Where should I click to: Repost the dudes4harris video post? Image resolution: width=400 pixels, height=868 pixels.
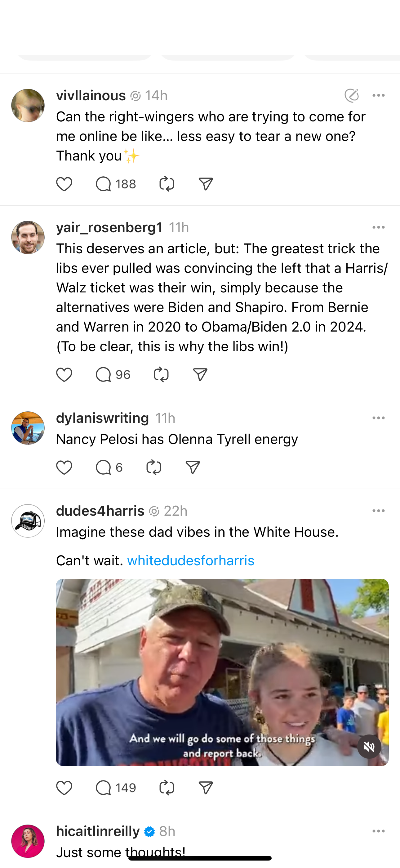(x=167, y=788)
